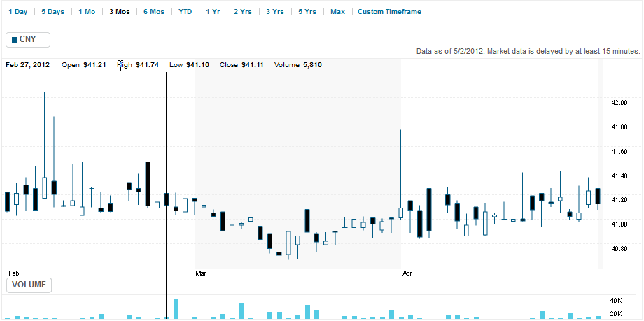Switch to 3 Yrs range
The width and height of the screenshot is (644, 321).
(x=275, y=12)
